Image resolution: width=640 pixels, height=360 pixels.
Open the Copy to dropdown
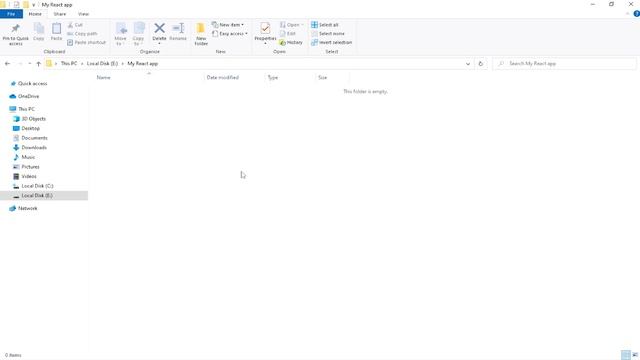138,34
